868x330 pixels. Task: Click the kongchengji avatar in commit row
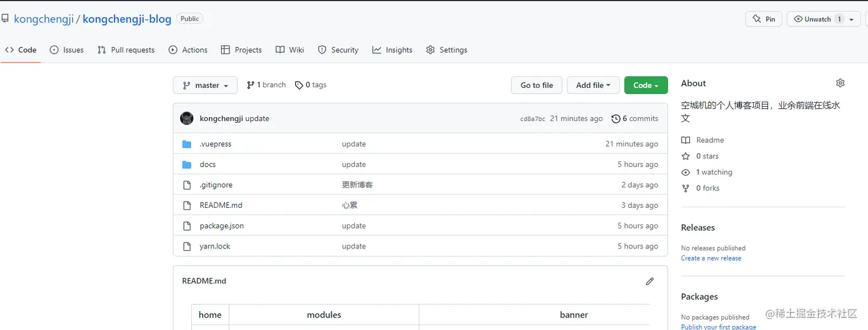(x=187, y=118)
